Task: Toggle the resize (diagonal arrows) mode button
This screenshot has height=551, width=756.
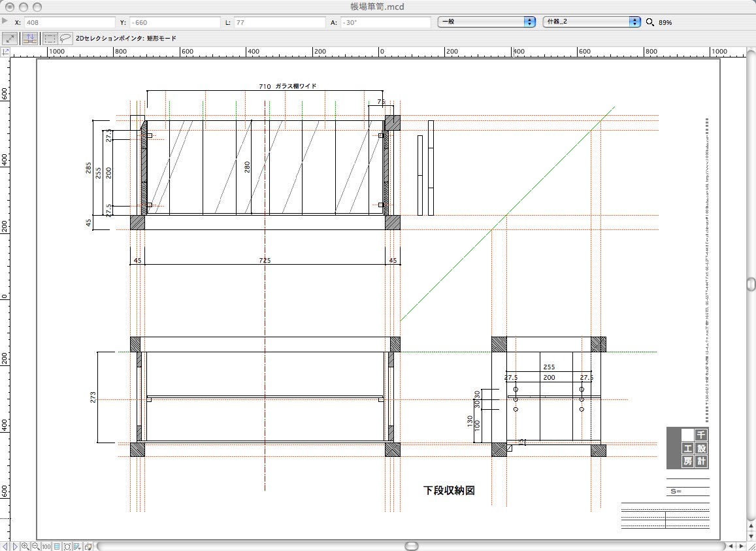Action: coord(10,39)
